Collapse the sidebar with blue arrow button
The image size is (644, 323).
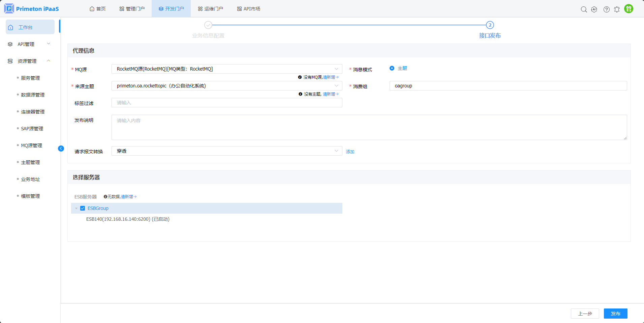click(61, 149)
